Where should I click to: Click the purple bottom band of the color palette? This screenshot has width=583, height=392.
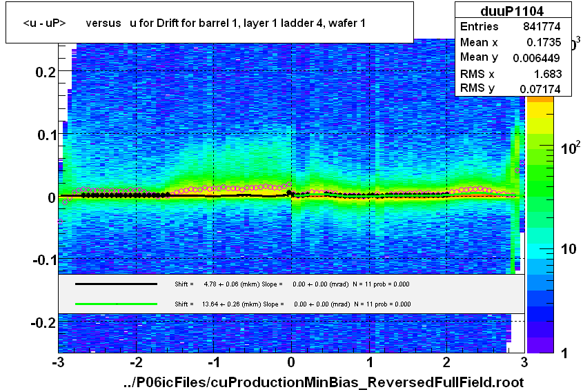pyautogui.click(x=540, y=345)
